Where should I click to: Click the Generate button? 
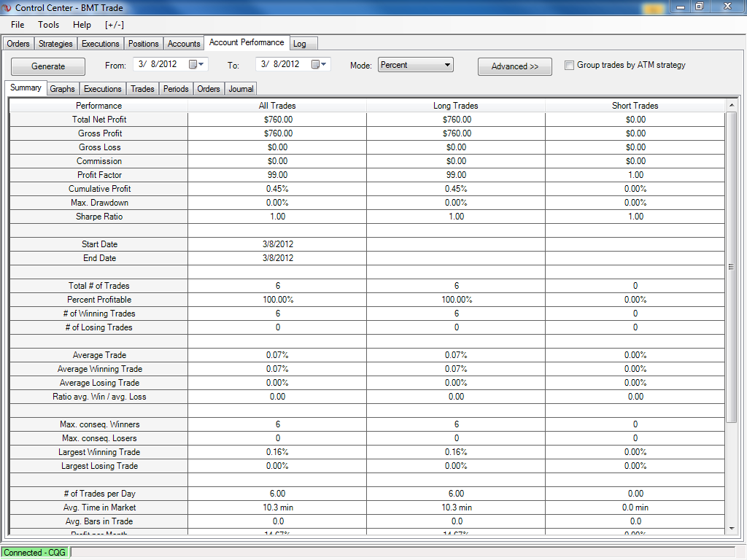[x=48, y=66]
